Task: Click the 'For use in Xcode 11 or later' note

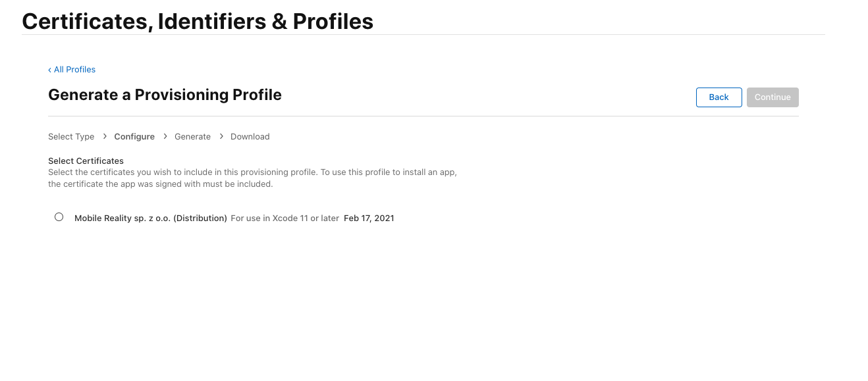Action: click(285, 218)
